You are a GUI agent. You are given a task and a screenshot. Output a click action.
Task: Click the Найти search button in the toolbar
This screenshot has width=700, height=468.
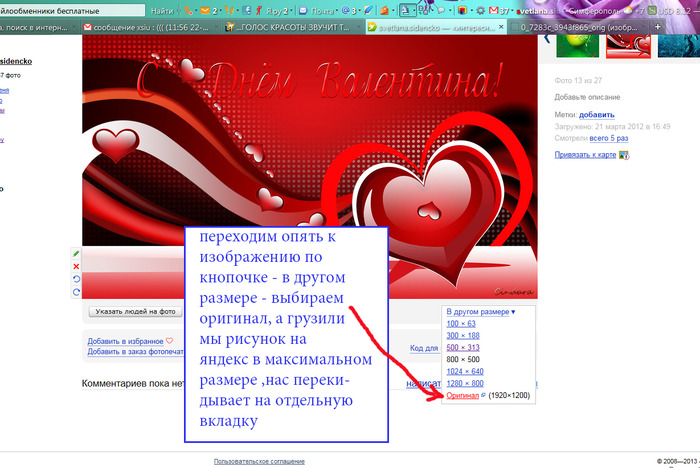click(162, 9)
